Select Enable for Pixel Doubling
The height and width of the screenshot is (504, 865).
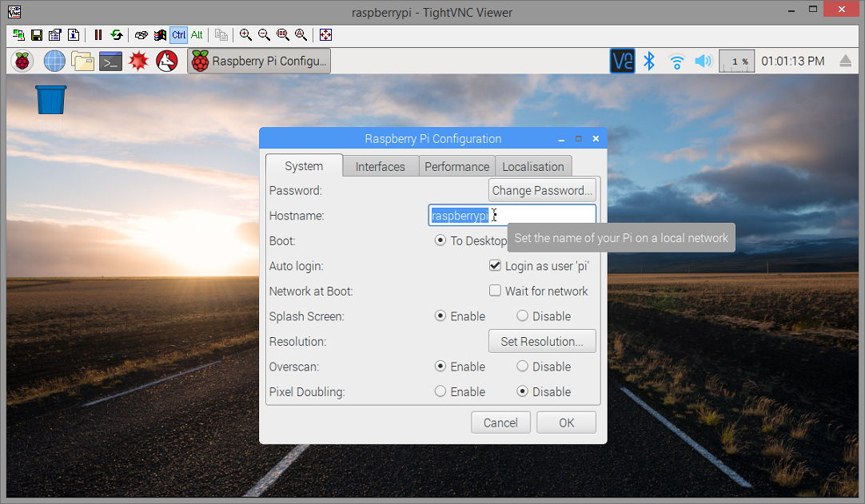pyautogui.click(x=440, y=391)
